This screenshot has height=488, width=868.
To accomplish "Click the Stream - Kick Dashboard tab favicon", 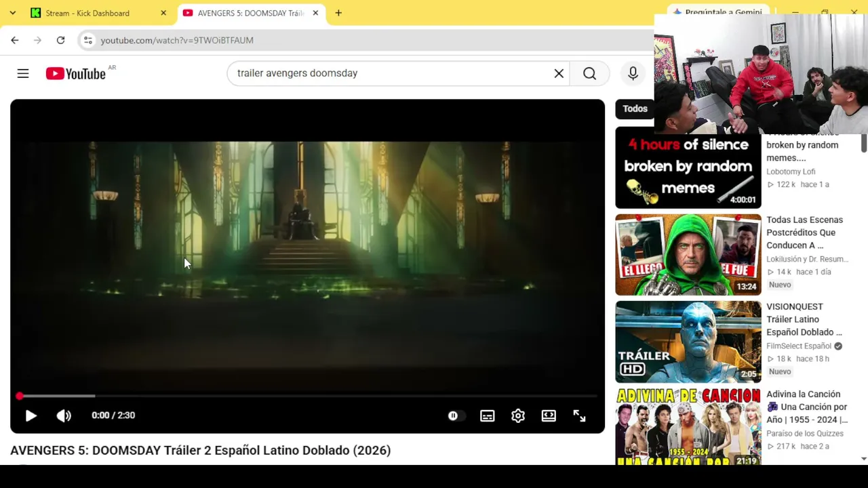I will click(36, 13).
